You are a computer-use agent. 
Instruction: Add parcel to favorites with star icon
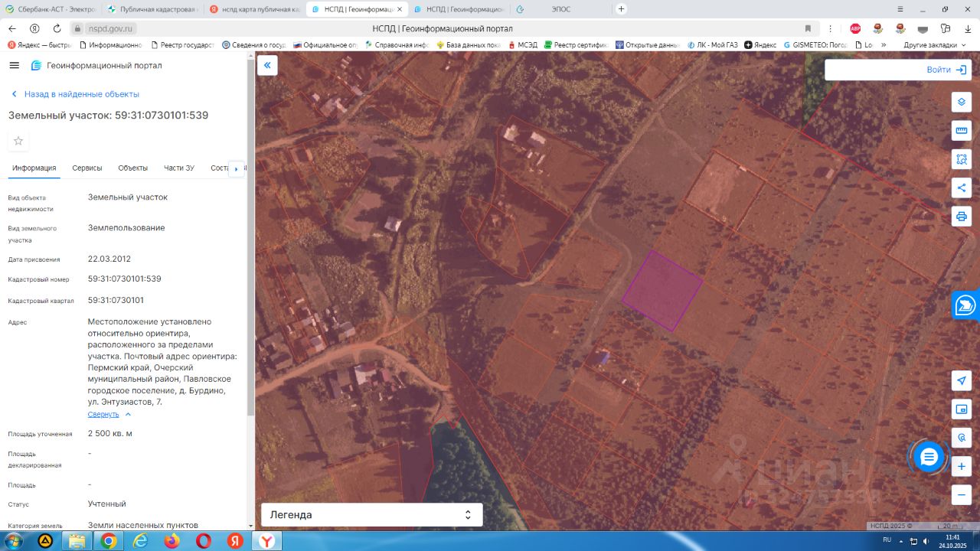pyautogui.click(x=18, y=141)
